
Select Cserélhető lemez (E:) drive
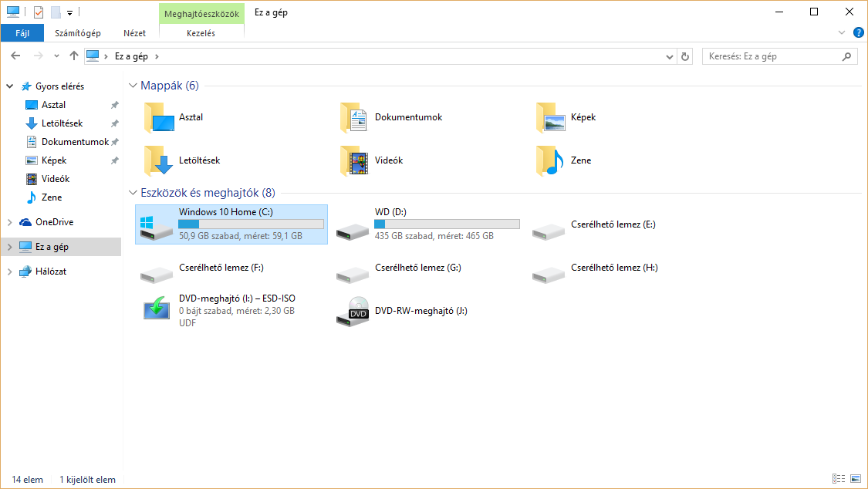coord(594,224)
